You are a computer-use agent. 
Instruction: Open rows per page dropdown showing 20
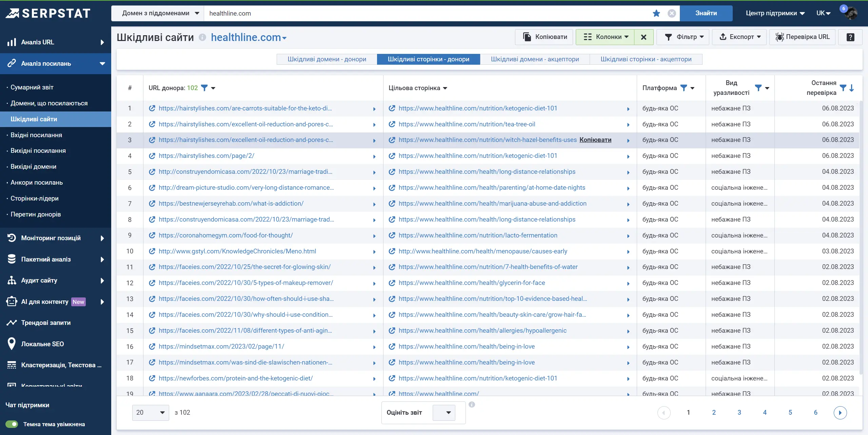point(150,413)
